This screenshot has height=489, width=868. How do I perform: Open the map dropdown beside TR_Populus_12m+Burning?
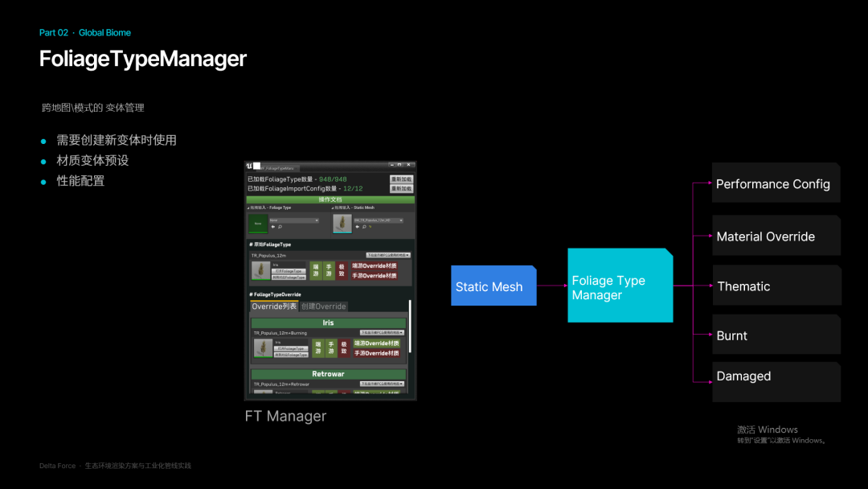coord(382,333)
